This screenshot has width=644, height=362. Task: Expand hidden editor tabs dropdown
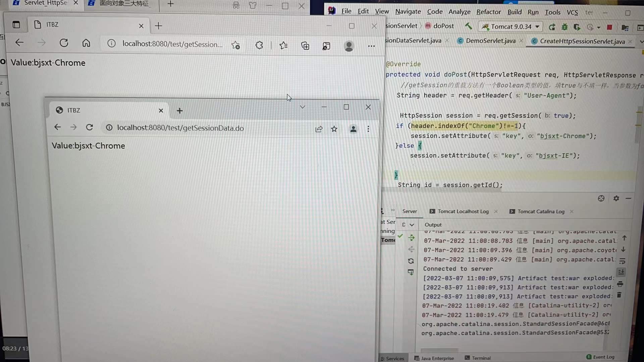click(641, 42)
